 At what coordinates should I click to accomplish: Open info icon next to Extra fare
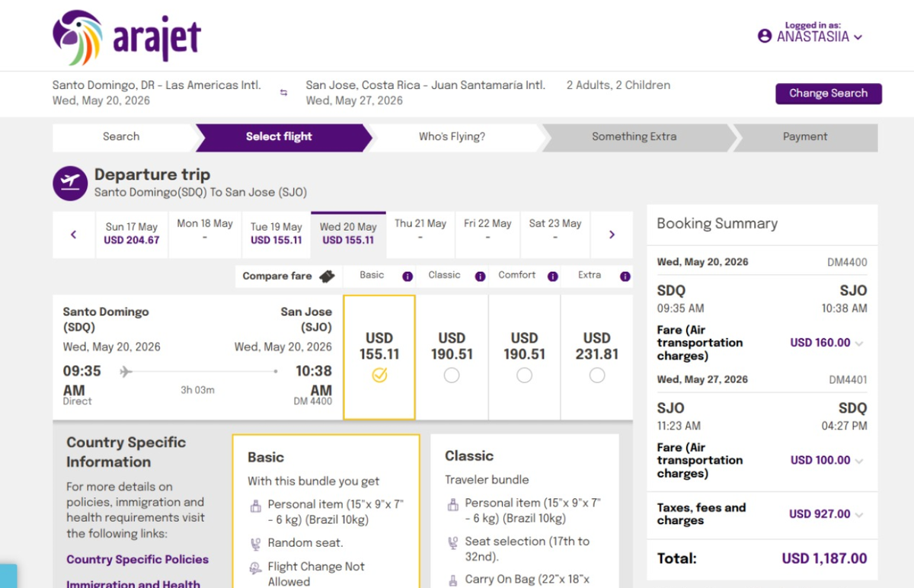point(625,276)
